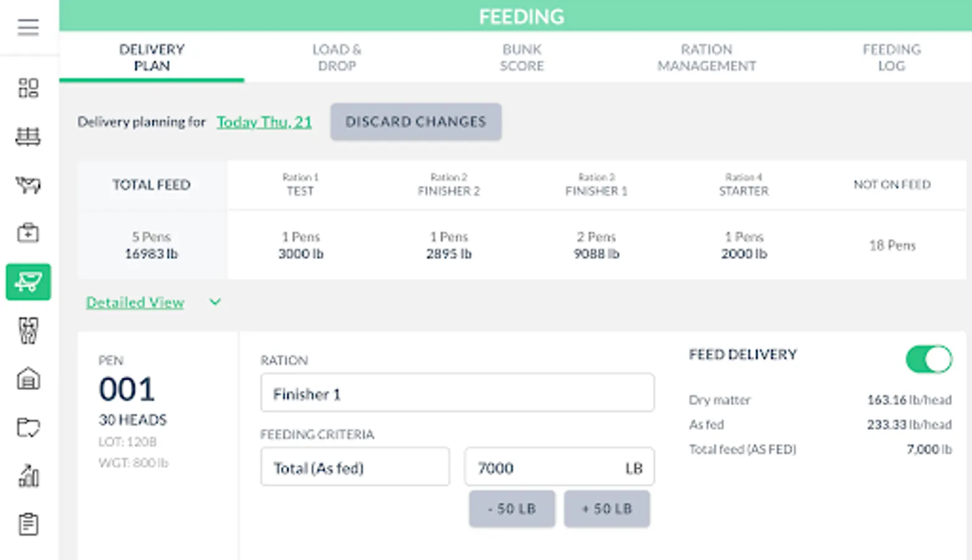Open the clipboard icon in sidebar
Image resolution: width=972 pixels, height=560 pixels.
click(28, 525)
